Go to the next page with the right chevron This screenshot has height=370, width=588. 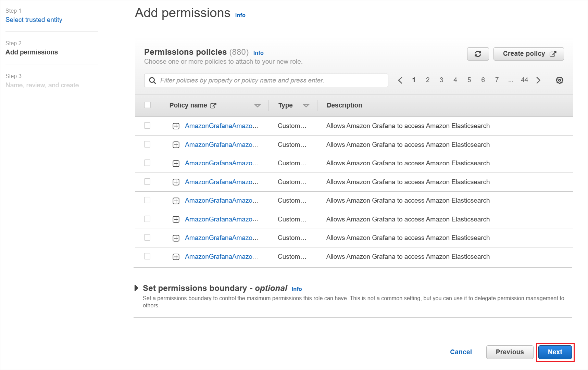tap(538, 80)
